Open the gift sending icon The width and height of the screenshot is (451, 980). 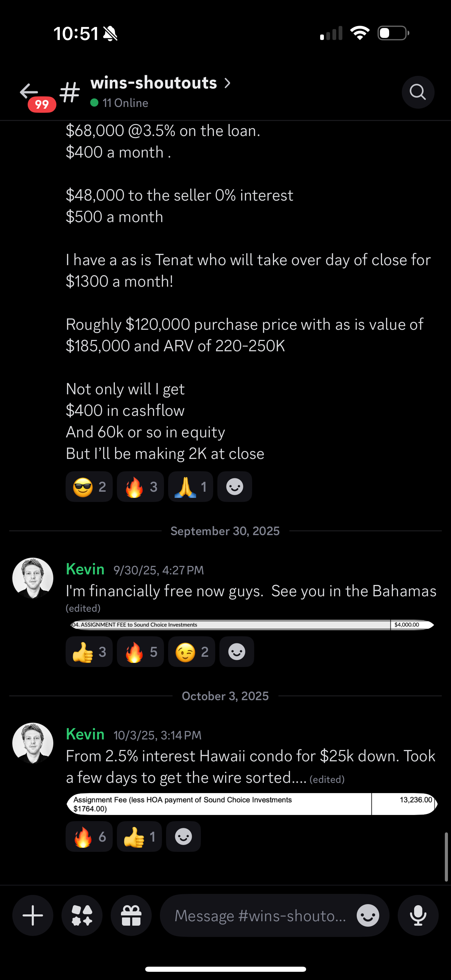(x=131, y=915)
